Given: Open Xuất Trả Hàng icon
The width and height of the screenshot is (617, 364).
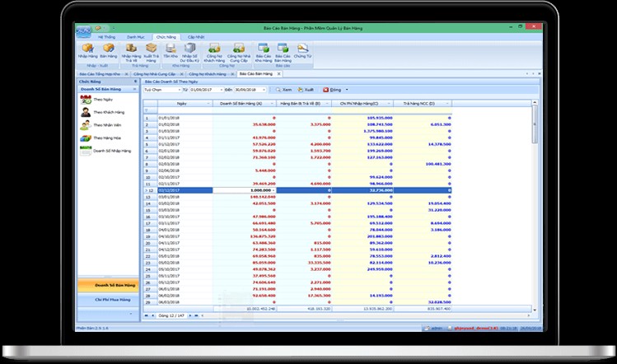Looking at the screenshot, I should [x=151, y=48].
